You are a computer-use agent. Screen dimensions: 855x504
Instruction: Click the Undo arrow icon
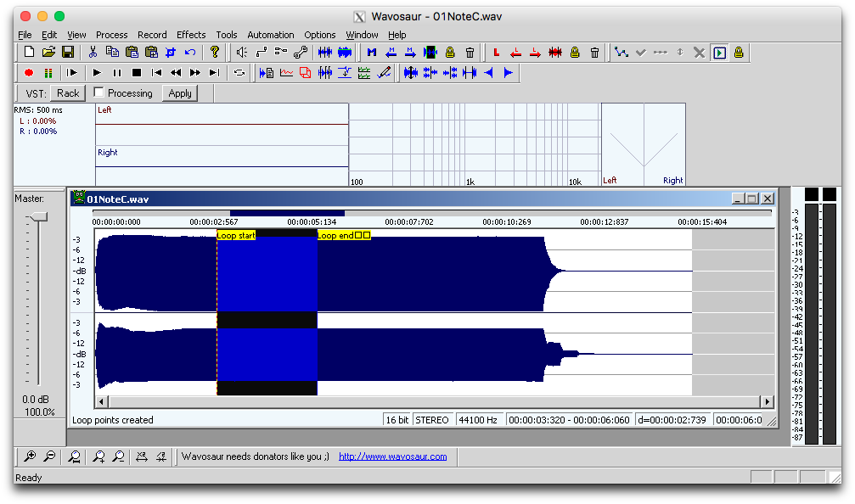[190, 53]
